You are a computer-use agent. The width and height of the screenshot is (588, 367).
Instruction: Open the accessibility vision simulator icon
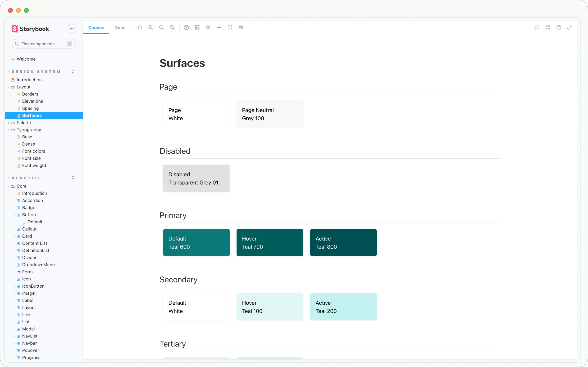click(x=186, y=28)
